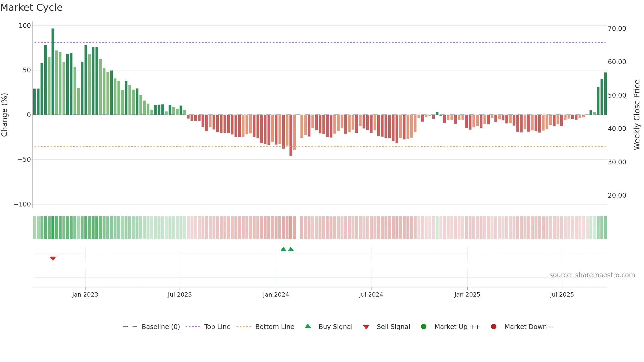Click the −50 left-axis tick label
This screenshot has width=644, height=362.
24,160
